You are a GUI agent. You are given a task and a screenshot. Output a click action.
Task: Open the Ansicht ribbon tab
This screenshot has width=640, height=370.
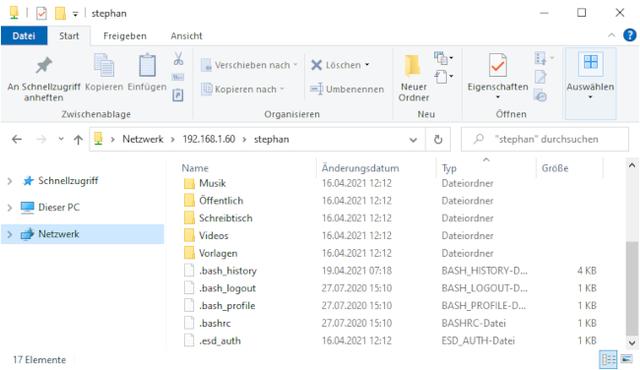(x=186, y=36)
